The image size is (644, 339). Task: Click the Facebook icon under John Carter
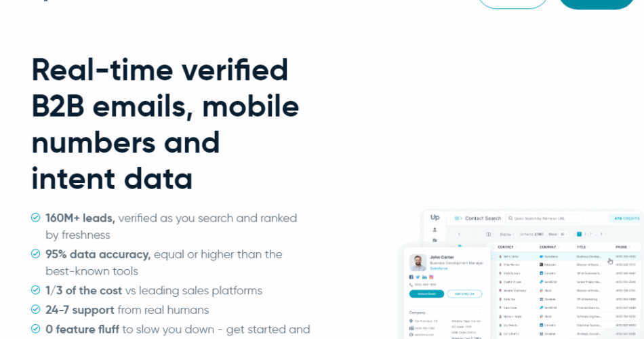[x=411, y=277]
